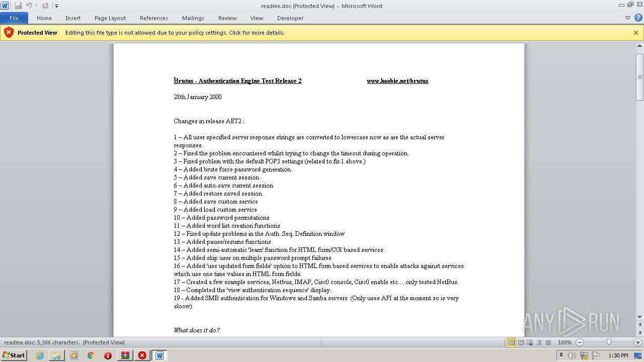
Task: Switch to the Home tab
Action: [x=44, y=18]
